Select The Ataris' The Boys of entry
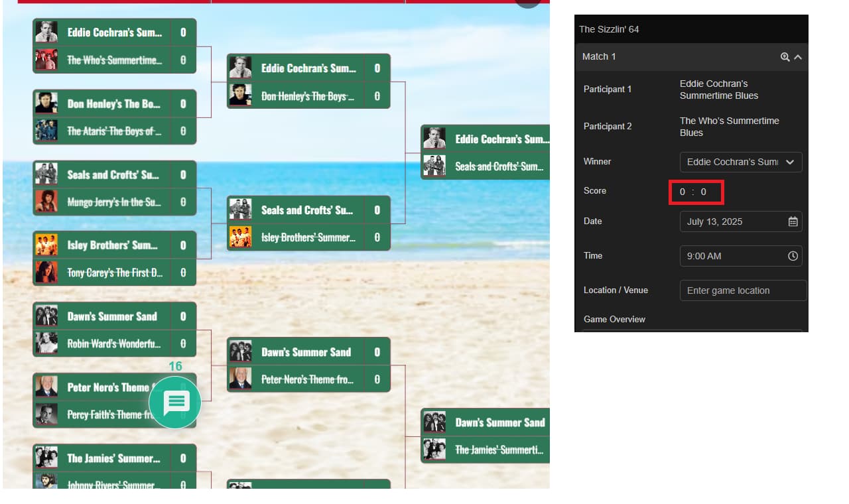The width and height of the screenshot is (849, 504). pos(114,131)
